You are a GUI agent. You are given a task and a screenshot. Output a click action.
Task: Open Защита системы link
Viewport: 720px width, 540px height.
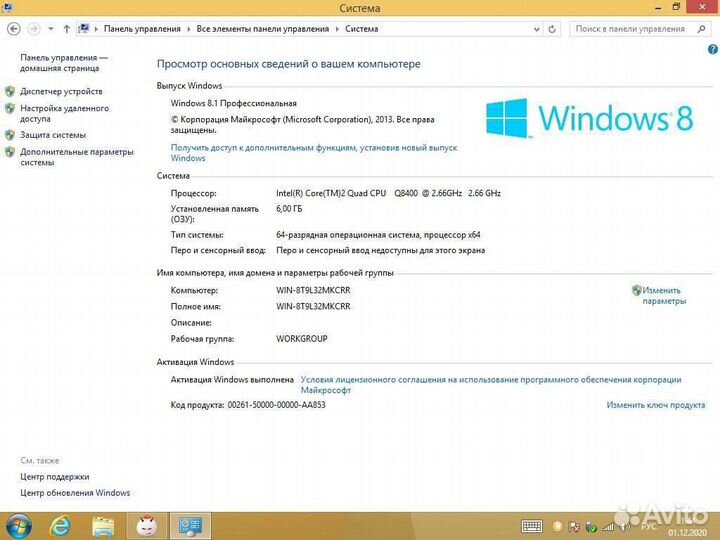click(53, 134)
